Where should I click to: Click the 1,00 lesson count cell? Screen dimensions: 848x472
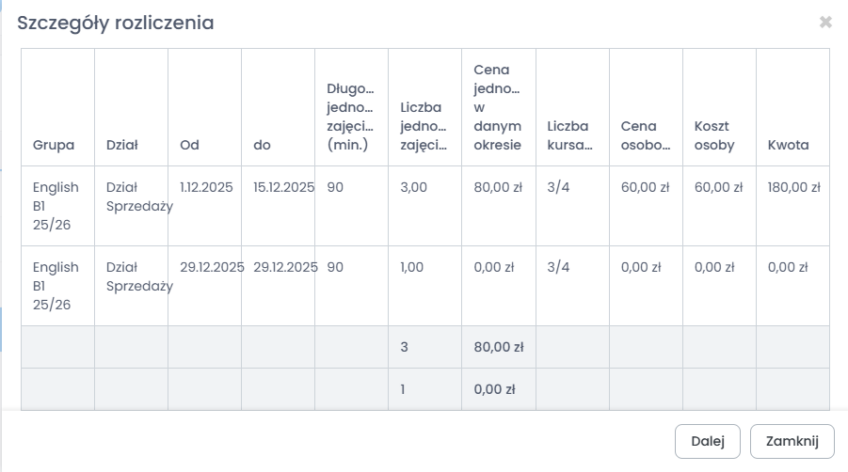pyautogui.click(x=412, y=268)
